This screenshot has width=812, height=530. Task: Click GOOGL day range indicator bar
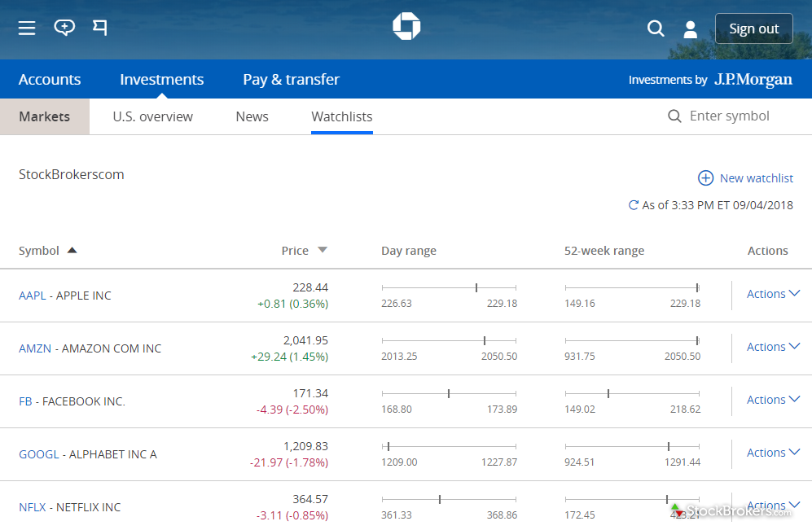(449, 446)
